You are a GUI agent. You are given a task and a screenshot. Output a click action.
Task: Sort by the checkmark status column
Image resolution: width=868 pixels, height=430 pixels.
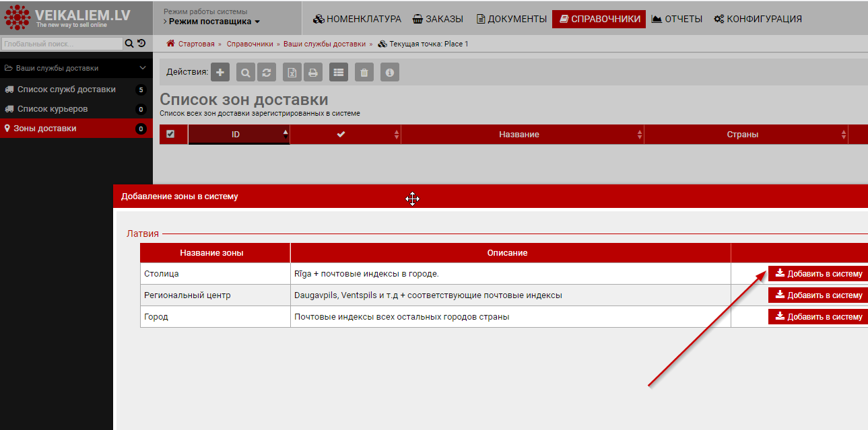(341, 135)
